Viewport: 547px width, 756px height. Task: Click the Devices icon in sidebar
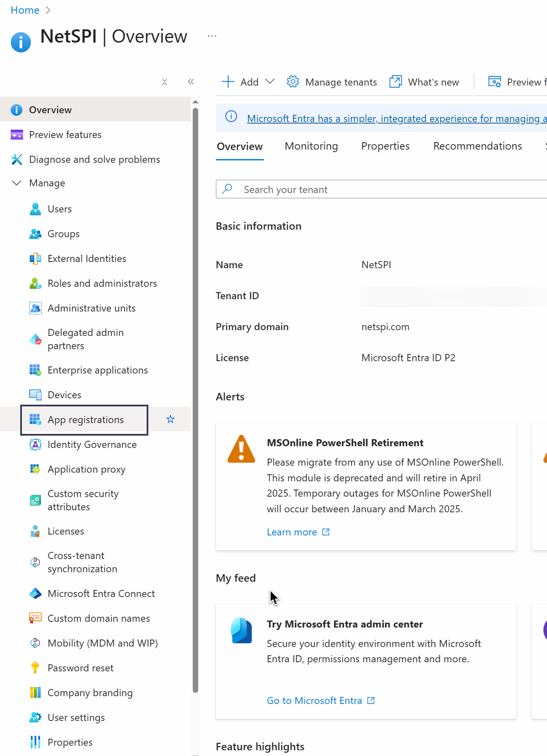(35, 395)
